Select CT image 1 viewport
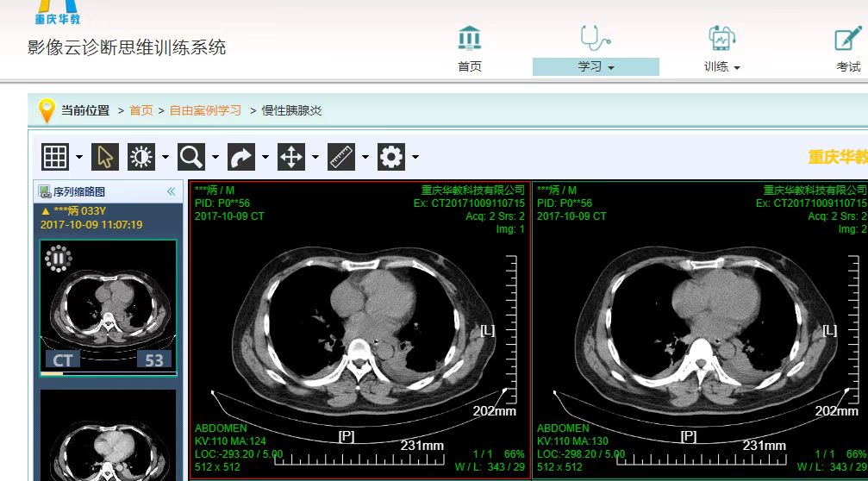This screenshot has width=868, height=481. 359,329
